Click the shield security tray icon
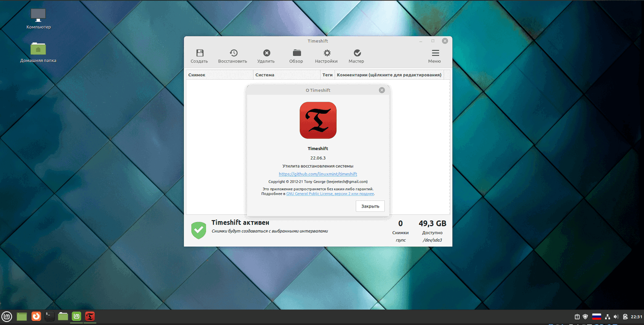 585,317
